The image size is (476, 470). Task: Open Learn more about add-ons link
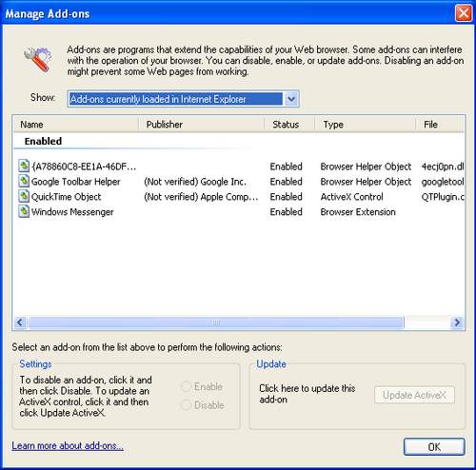pos(68,445)
